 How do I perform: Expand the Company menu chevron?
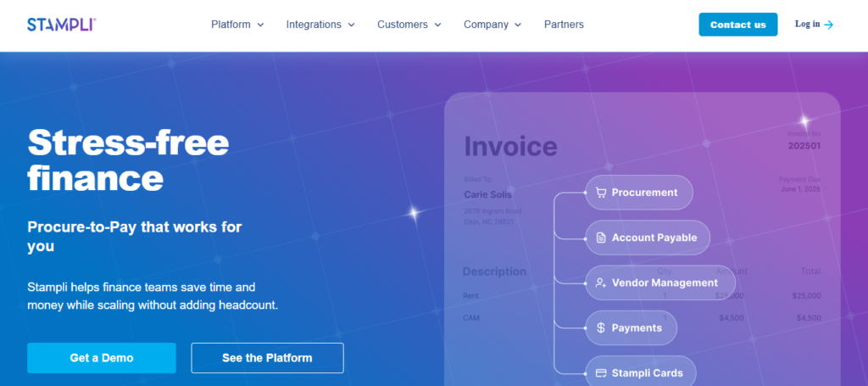pos(518,25)
